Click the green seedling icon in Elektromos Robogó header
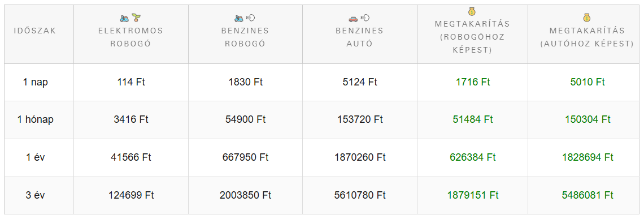This screenshot has width=644, height=219. [x=137, y=18]
